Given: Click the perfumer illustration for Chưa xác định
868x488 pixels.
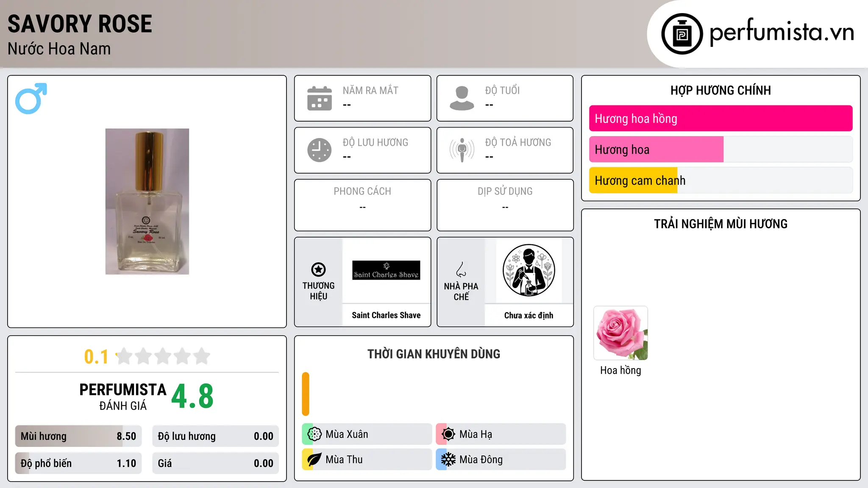Looking at the screenshot, I should click(529, 270).
